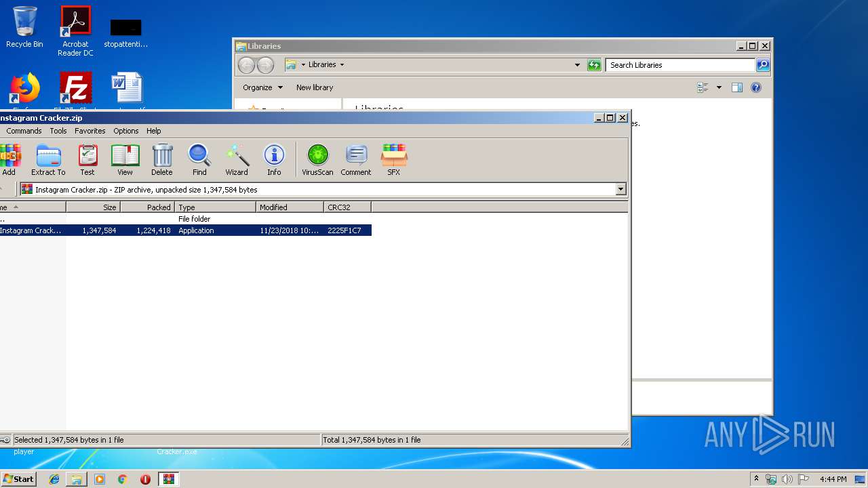Open the Comment tool
This screenshot has width=868, height=488.
356,160
